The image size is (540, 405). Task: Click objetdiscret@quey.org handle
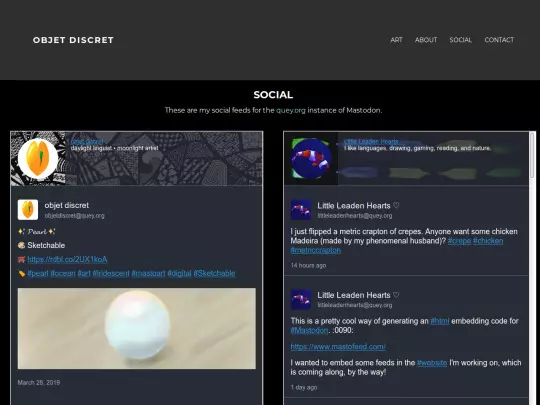pos(74,216)
